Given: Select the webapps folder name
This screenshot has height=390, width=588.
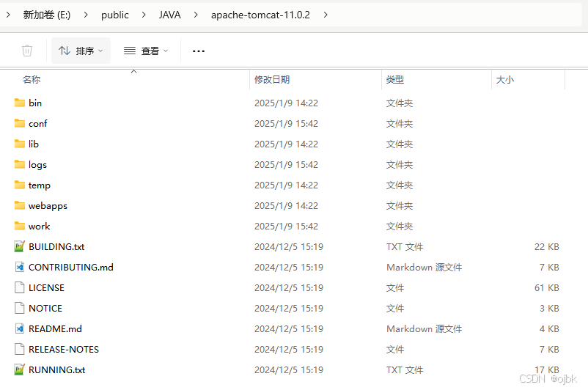Looking at the screenshot, I should pyautogui.click(x=48, y=206).
